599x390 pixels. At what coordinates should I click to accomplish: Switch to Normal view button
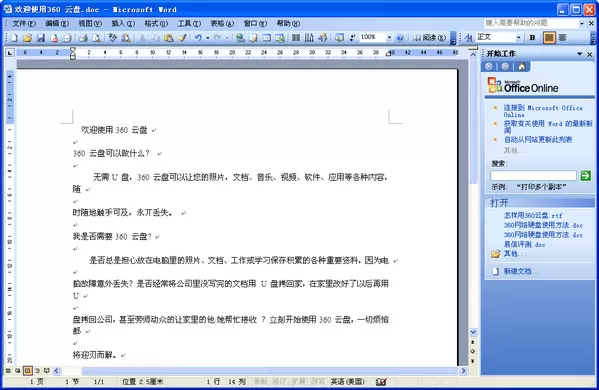(x=8, y=371)
